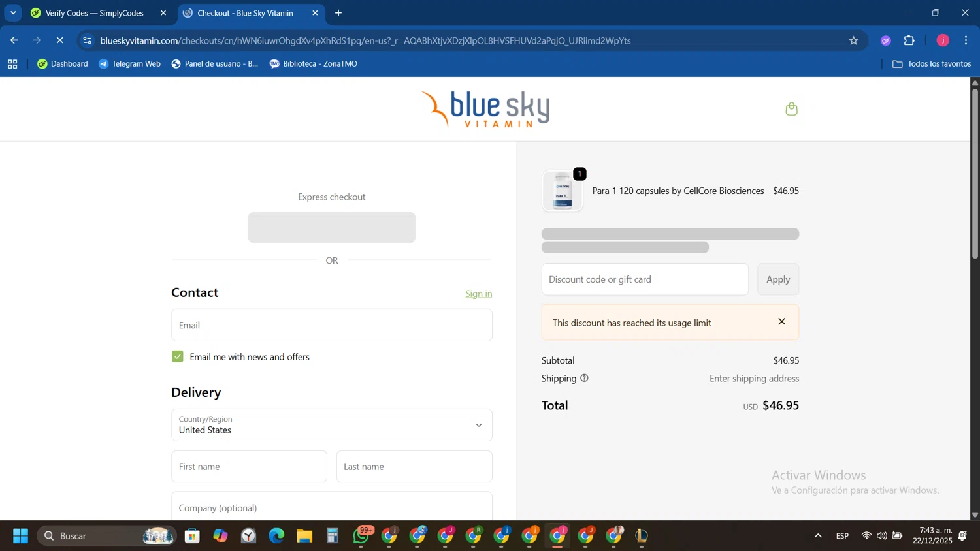View site information icon in address bar

click(x=88, y=40)
